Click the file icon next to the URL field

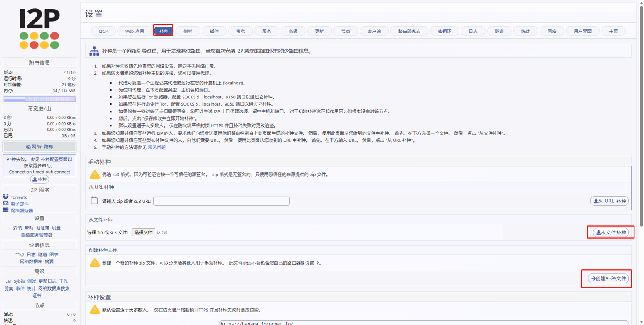tap(94, 201)
